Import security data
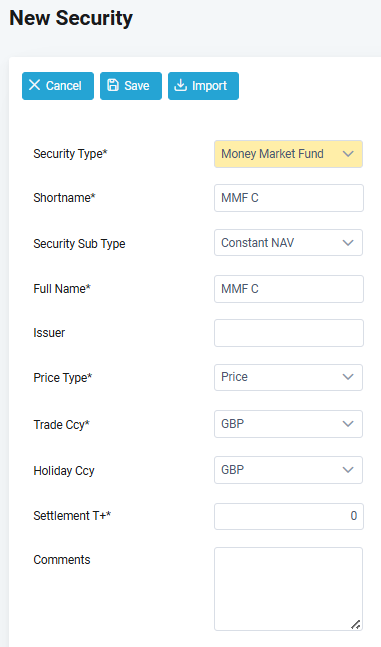 click(x=204, y=86)
